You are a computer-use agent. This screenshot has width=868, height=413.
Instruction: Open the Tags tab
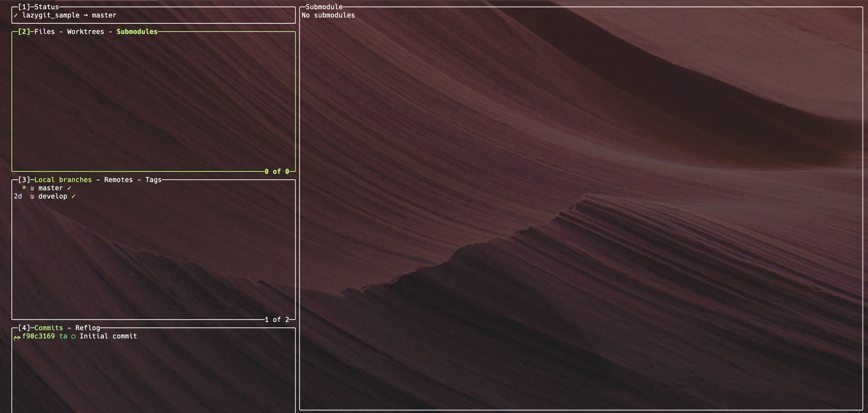153,180
